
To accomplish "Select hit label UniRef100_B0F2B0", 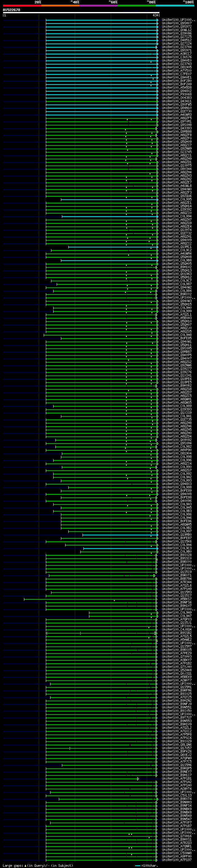I will pos(177,81).
